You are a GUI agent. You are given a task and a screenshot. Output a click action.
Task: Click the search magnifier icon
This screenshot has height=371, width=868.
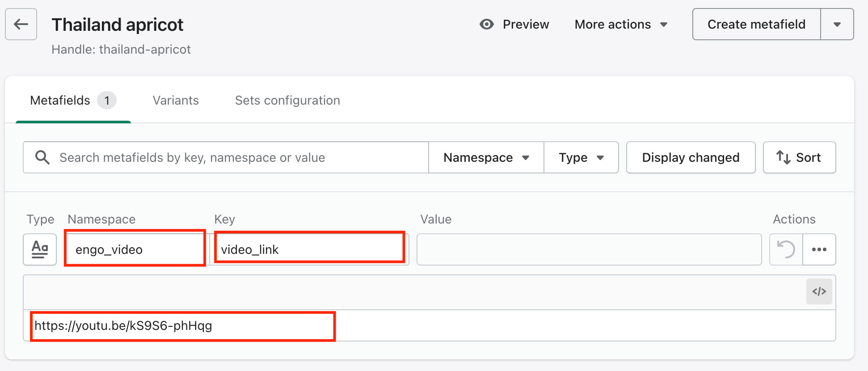click(x=42, y=157)
